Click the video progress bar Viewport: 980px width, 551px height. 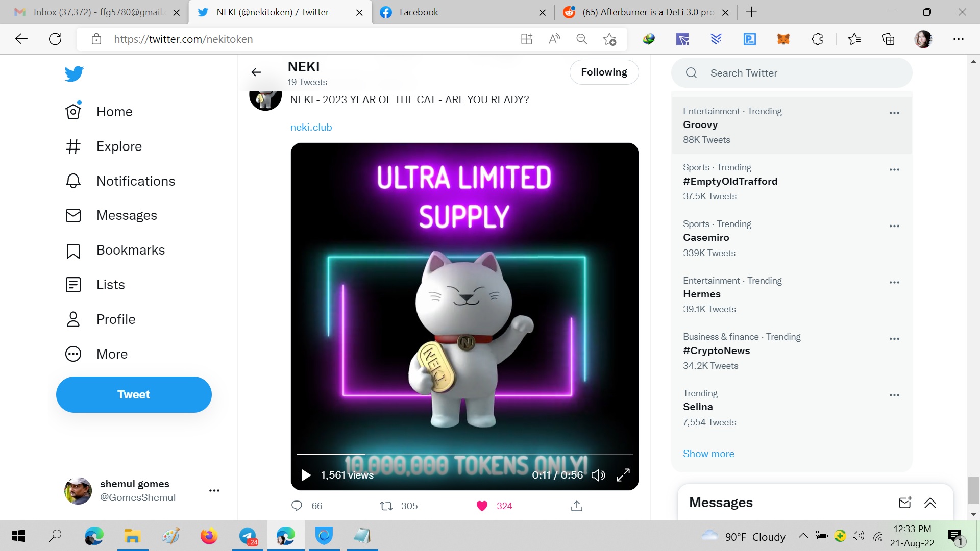[464, 454]
